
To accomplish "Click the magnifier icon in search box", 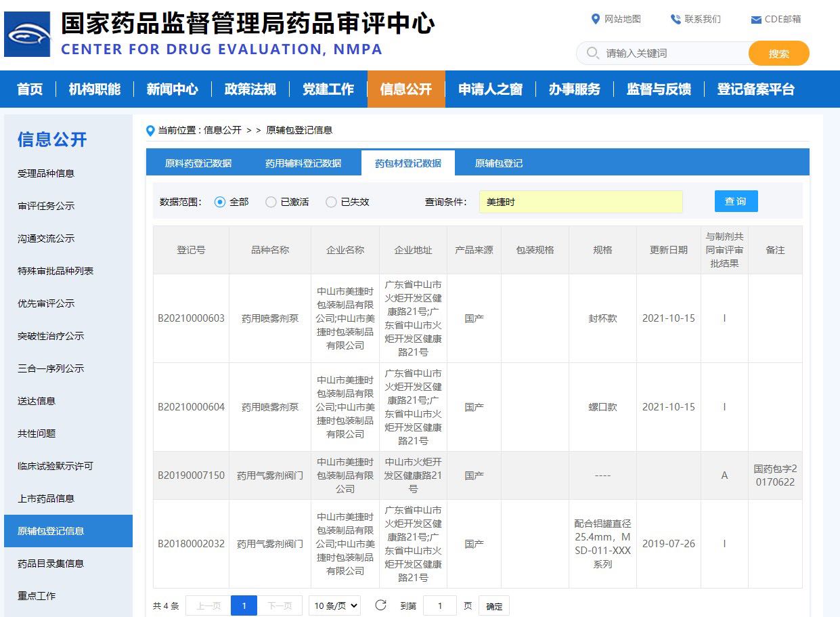I will [x=593, y=53].
